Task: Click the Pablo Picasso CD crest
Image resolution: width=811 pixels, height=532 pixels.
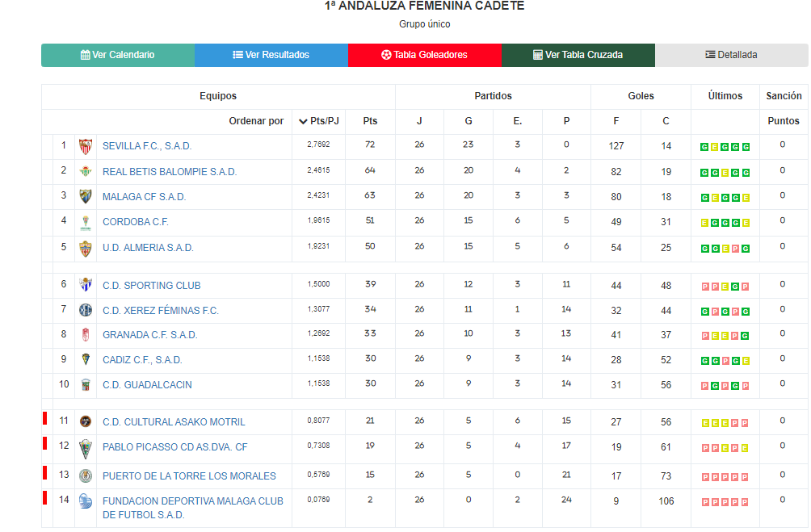Action: click(x=86, y=449)
